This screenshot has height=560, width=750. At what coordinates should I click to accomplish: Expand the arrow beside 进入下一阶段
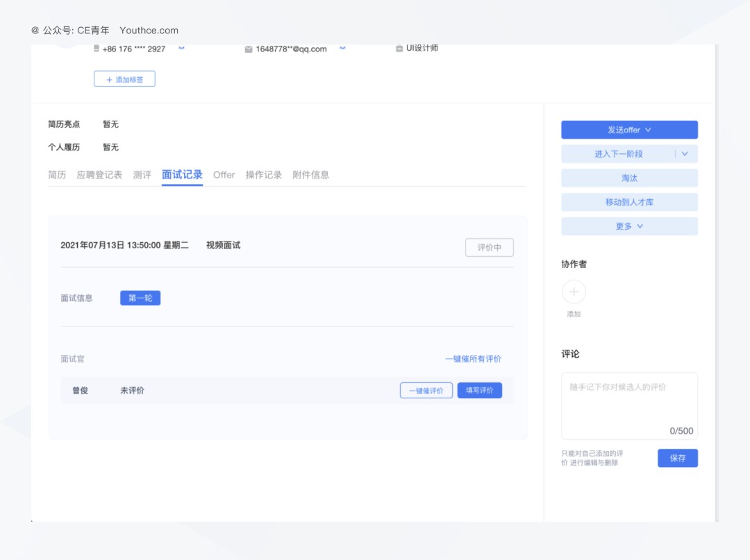point(685,154)
